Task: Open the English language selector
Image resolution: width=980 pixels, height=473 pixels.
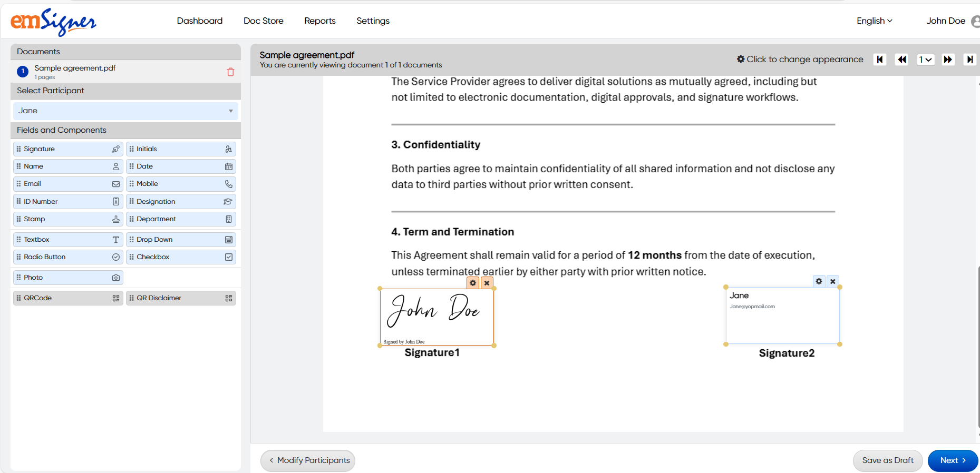Action: [x=874, y=21]
